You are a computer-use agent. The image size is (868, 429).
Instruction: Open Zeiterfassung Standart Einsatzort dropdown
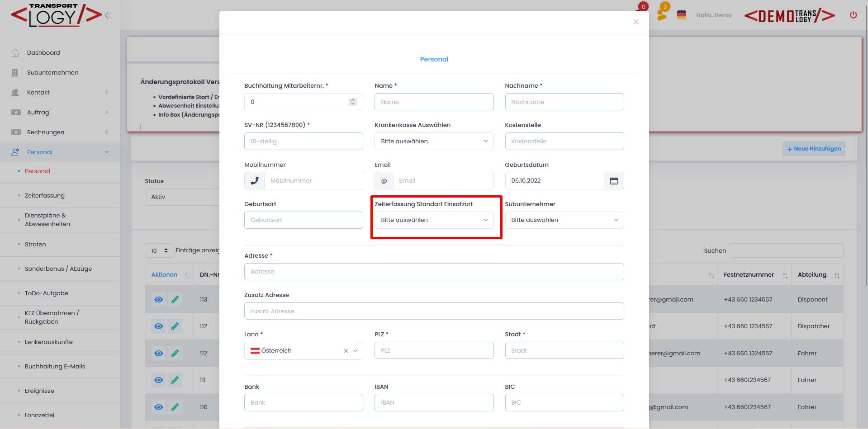point(434,220)
